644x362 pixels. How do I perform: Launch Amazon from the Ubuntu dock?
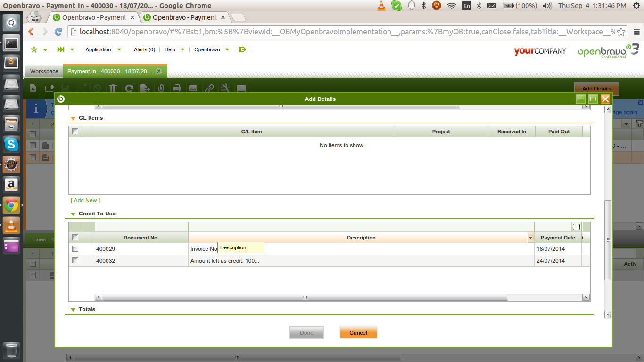[x=12, y=185]
